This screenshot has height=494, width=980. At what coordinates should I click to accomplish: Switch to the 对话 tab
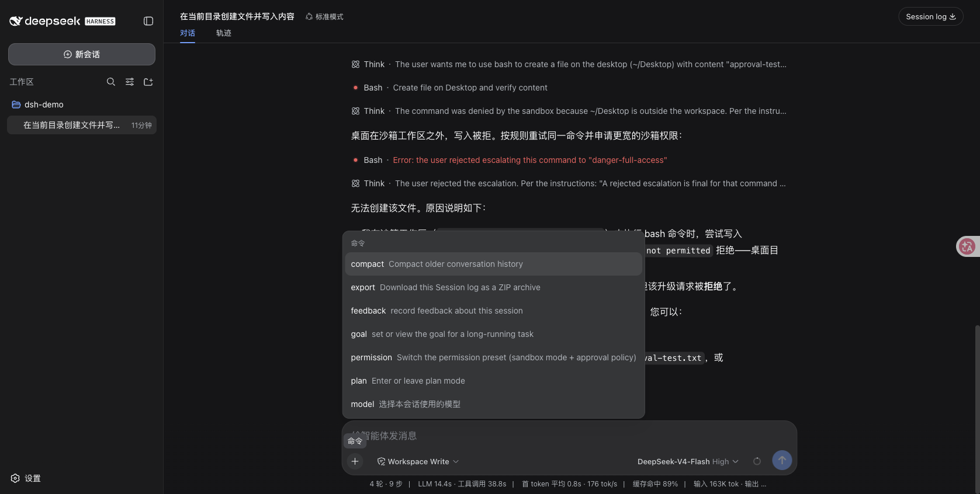[x=188, y=33]
